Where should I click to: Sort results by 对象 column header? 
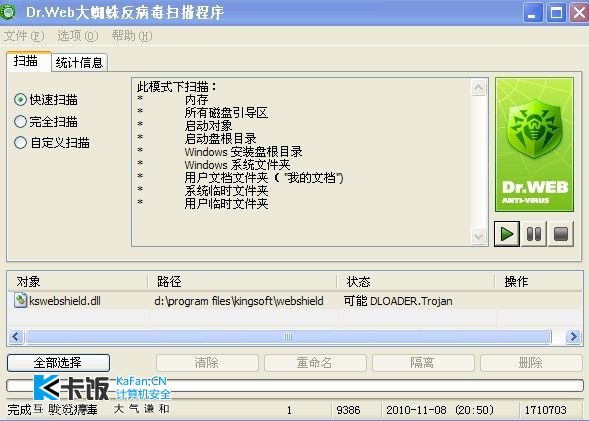(x=77, y=281)
